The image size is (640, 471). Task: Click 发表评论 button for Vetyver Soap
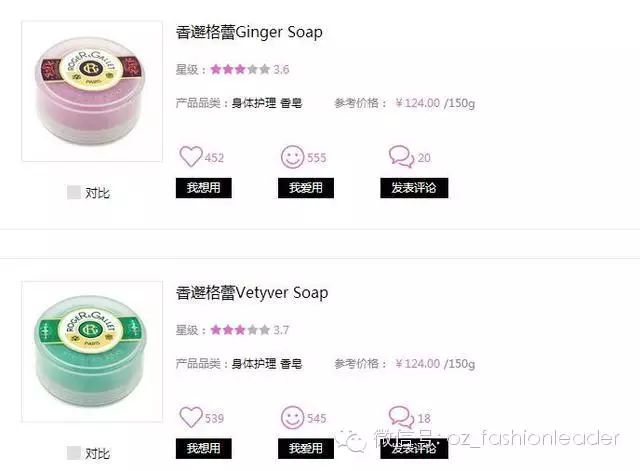[414, 448]
